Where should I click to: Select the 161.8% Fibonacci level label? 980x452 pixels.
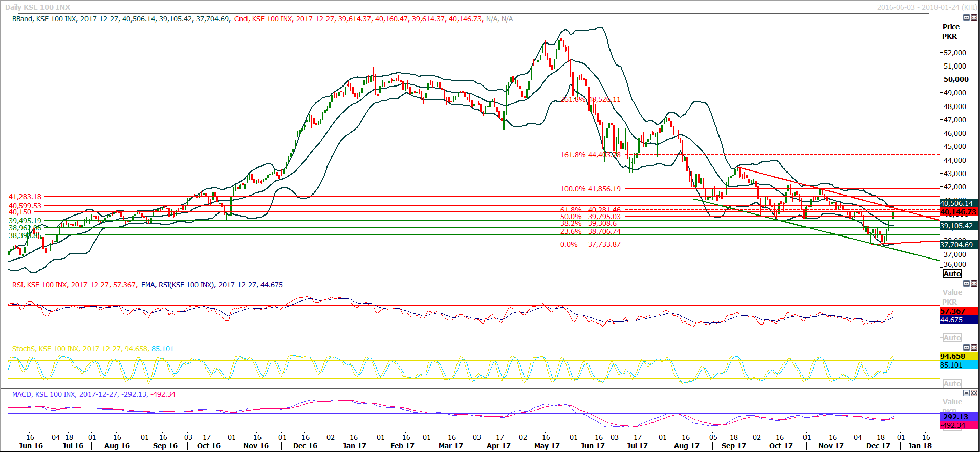tap(590, 155)
